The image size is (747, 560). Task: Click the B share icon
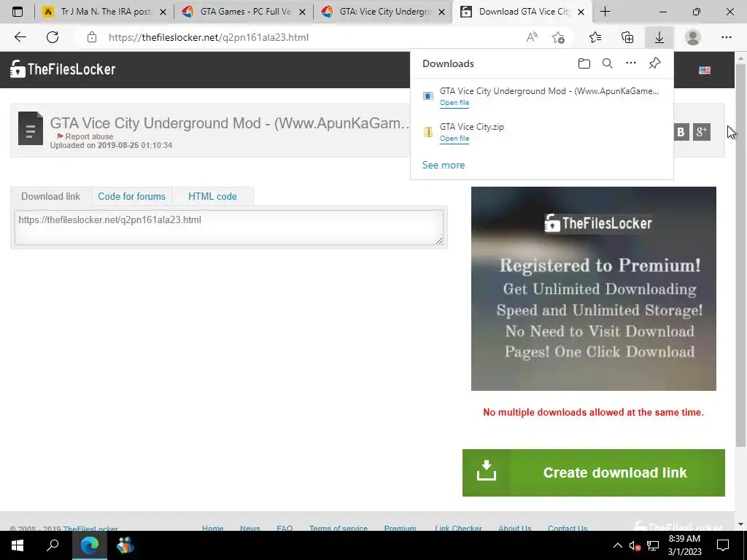tap(681, 132)
